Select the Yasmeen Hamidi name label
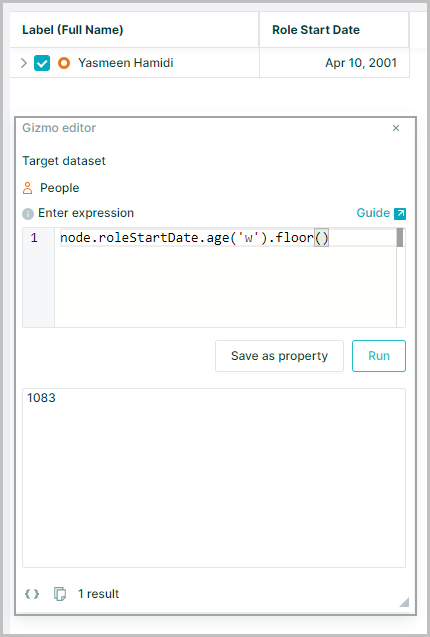 [x=126, y=63]
